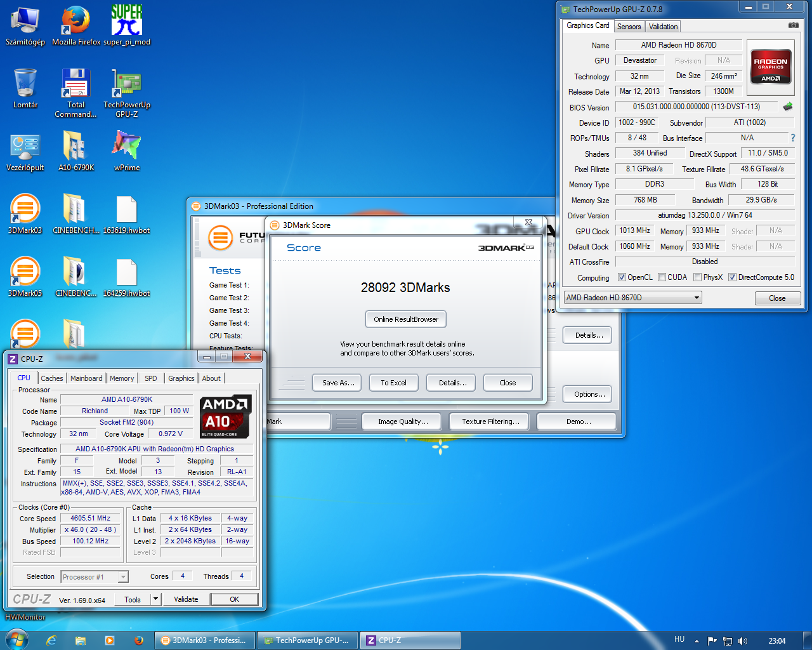Toggle the CUDA checkbox in GPU-Z
812x650 pixels.
(x=662, y=277)
